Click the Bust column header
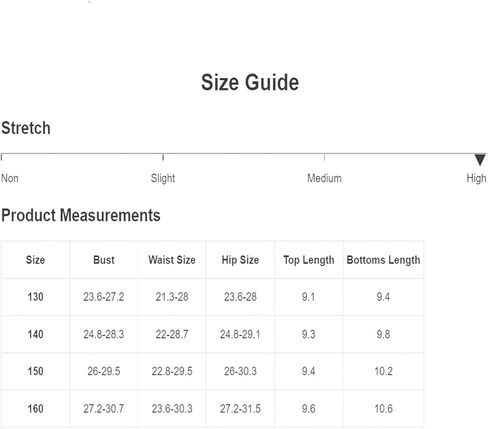Screen dimensions: 488x429 [104, 260]
